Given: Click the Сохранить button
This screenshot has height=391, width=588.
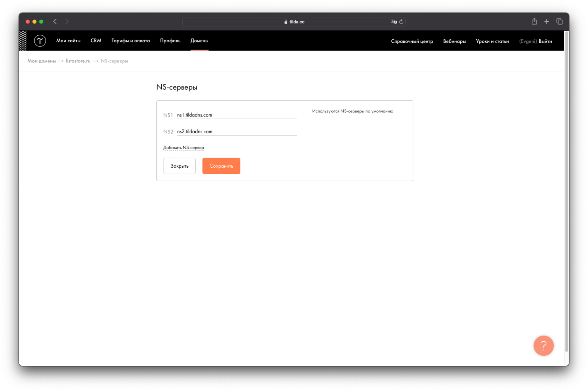Looking at the screenshot, I should [x=221, y=166].
